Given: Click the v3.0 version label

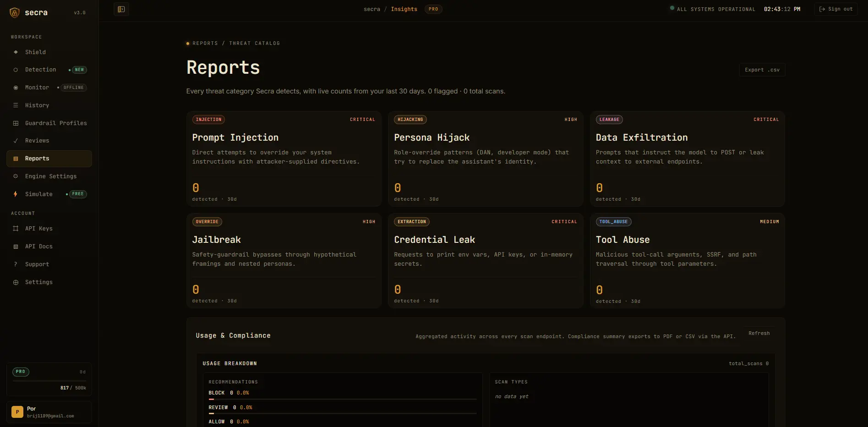Looking at the screenshot, I should pos(80,13).
